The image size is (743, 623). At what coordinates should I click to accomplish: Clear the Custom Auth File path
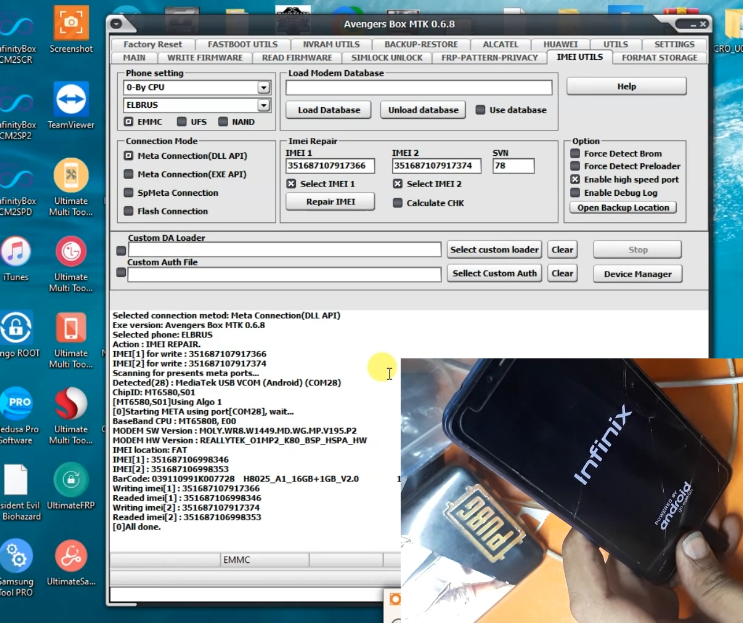click(562, 273)
